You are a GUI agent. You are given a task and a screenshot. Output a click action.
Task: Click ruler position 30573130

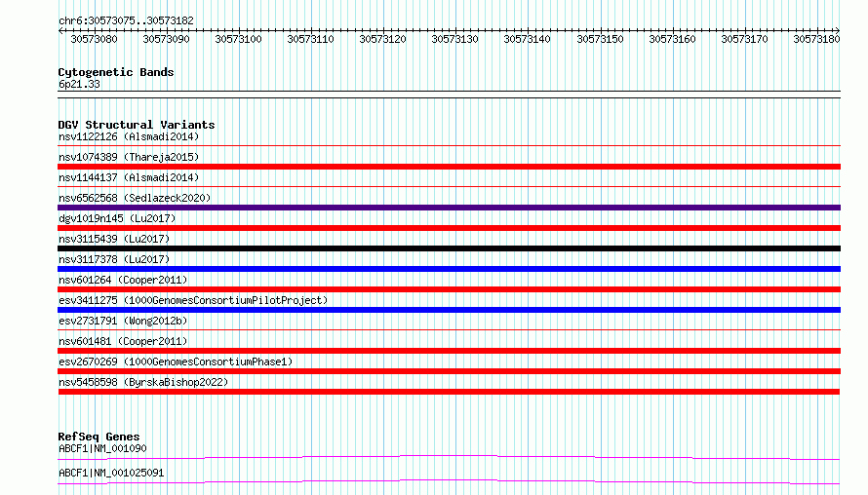click(x=454, y=39)
